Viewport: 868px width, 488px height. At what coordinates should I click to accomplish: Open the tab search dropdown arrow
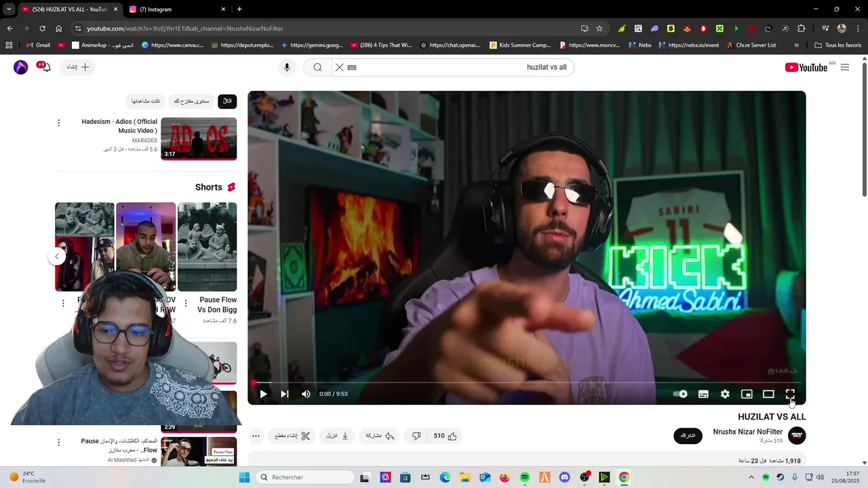(x=9, y=9)
